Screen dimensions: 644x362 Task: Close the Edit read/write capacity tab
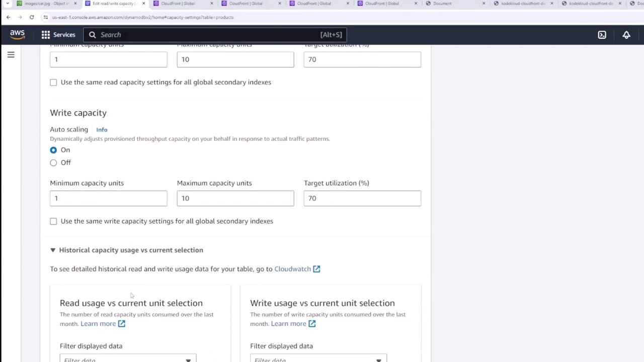(143, 4)
